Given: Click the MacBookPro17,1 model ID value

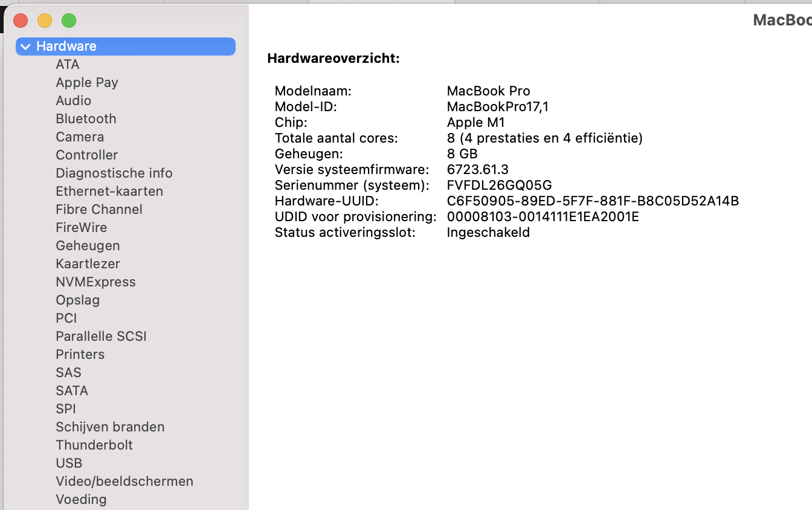Looking at the screenshot, I should tap(498, 107).
